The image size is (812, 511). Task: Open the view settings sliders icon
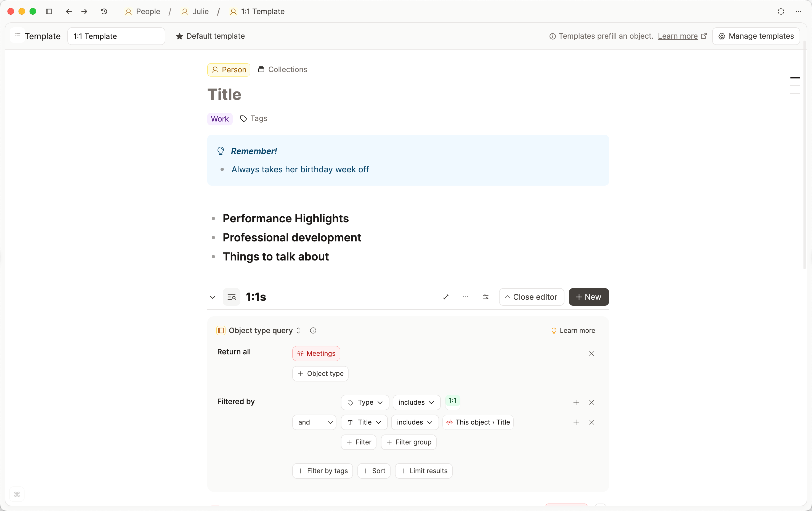coord(485,297)
